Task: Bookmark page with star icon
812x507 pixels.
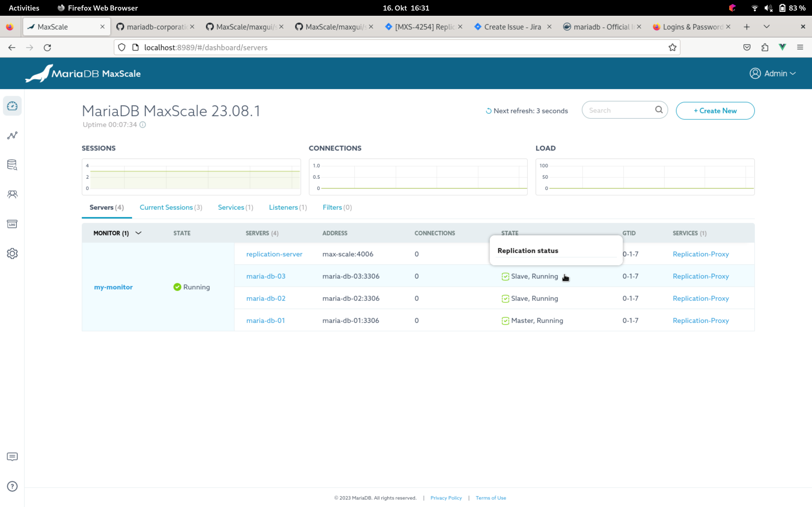Action: pyautogui.click(x=672, y=48)
